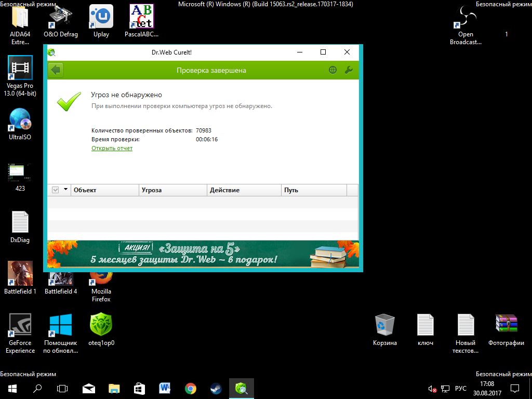The image size is (532, 399).
Task: Open the Action Center notifications icon
Action: coord(515,389)
